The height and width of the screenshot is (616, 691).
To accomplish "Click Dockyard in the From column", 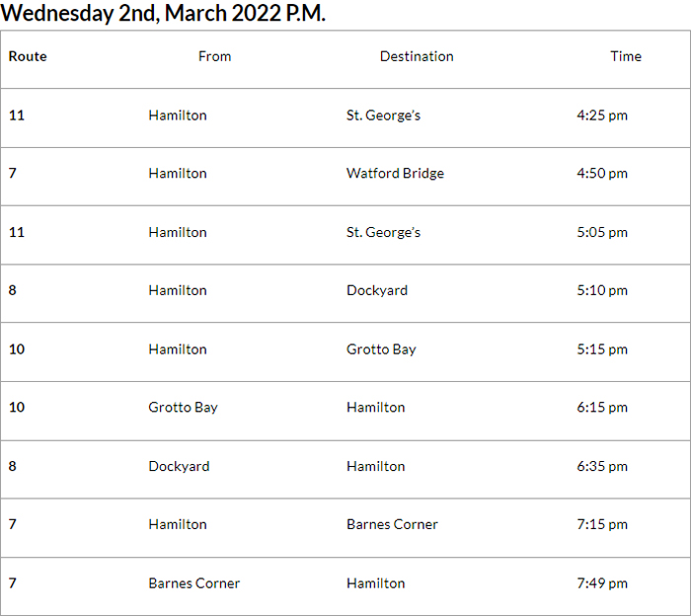I will coord(179,466).
